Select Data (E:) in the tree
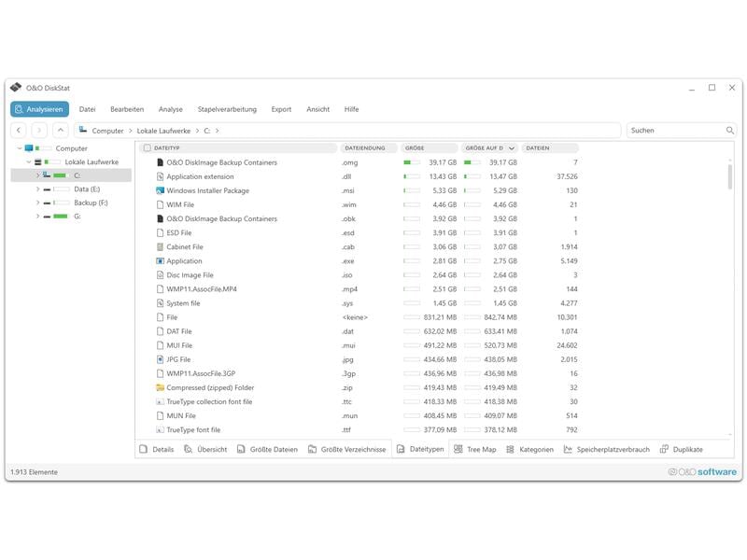The height and width of the screenshot is (560, 747). (x=87, y=189)
